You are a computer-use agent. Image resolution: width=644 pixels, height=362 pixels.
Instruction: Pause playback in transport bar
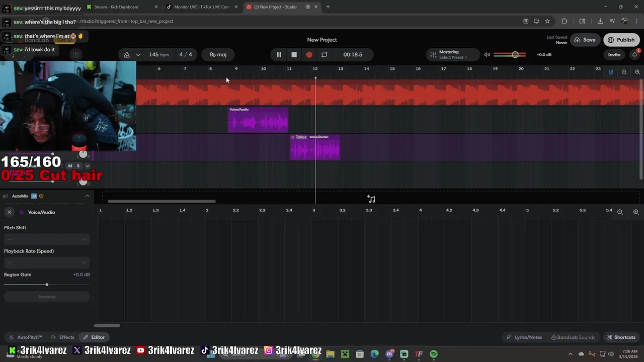coord(279,54)
